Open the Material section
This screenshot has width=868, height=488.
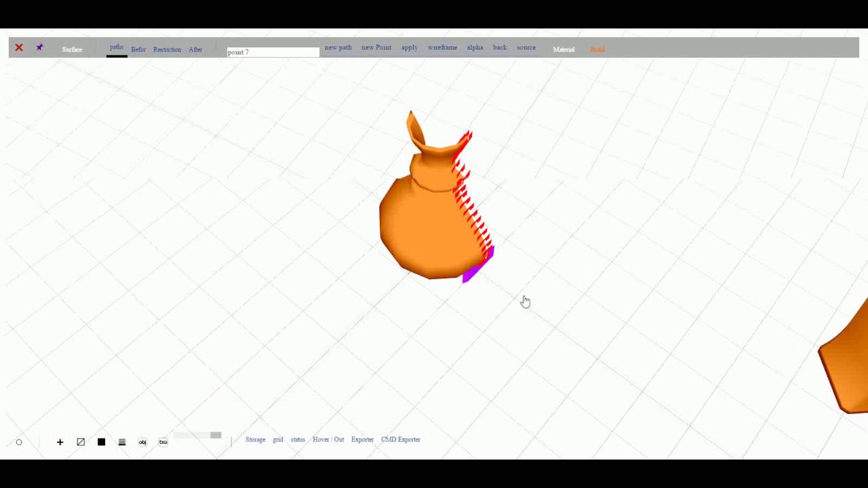pyautogui.click(x=564, y=49)
